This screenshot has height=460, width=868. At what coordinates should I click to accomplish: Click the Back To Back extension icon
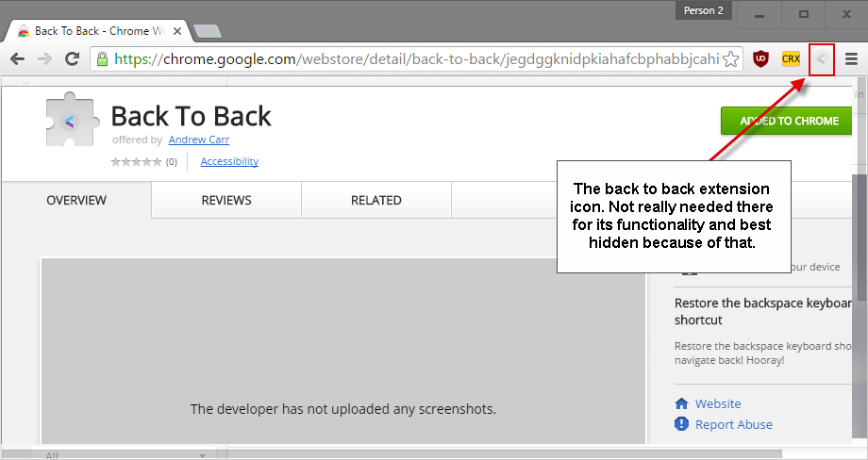point(822,58)
